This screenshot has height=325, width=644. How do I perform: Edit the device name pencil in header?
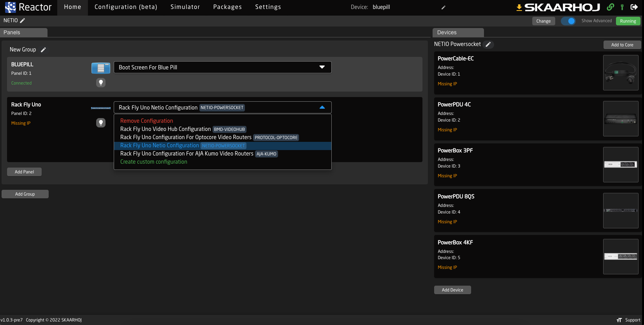click(443, 7)
